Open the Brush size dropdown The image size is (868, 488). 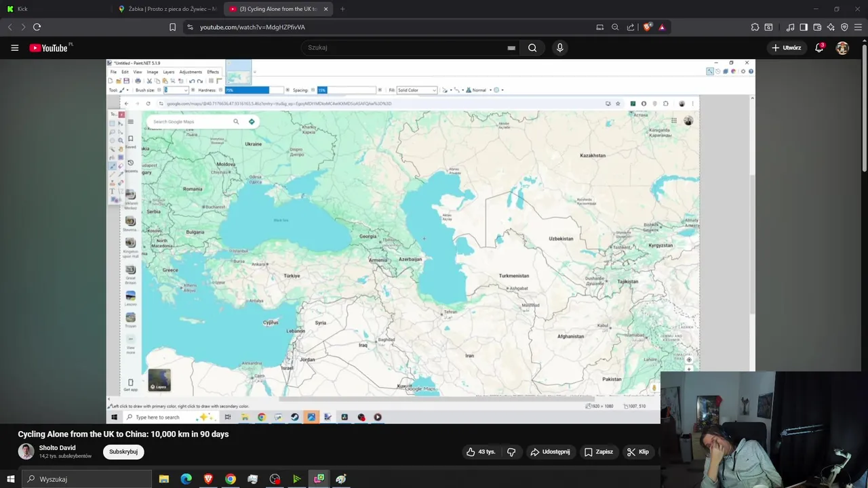176,90
